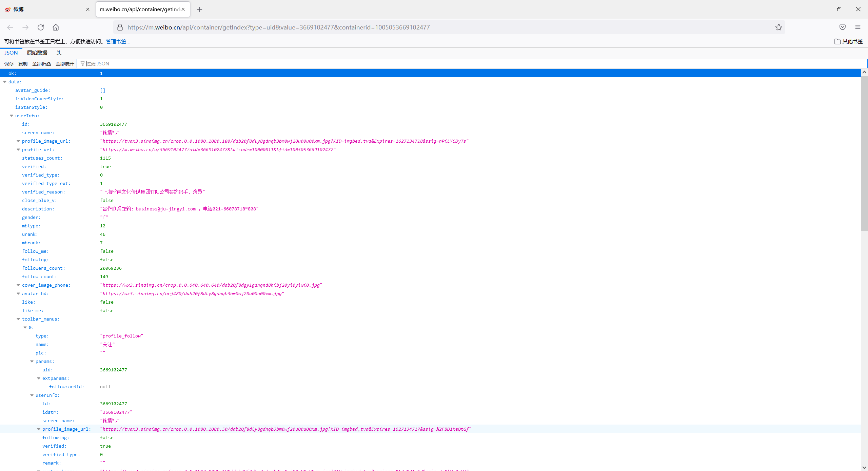Toggle the cover_image_phone value expander

(x=18, y=285)
